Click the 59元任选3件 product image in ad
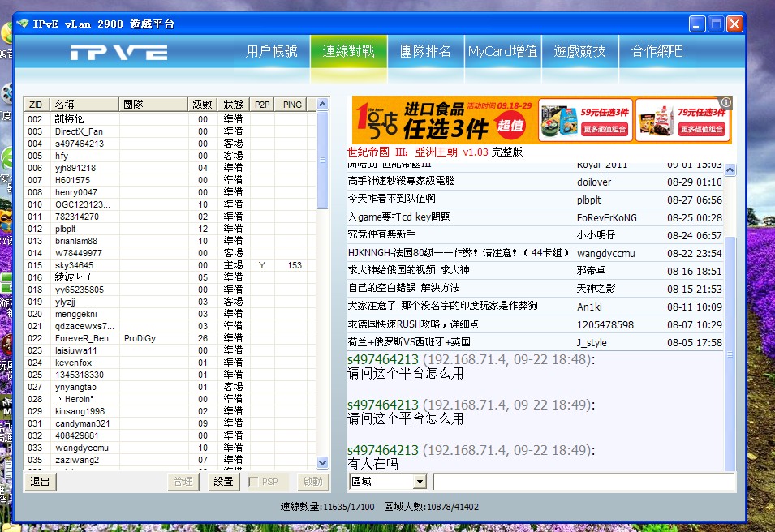Screen dimensions: 775x532 562,120
